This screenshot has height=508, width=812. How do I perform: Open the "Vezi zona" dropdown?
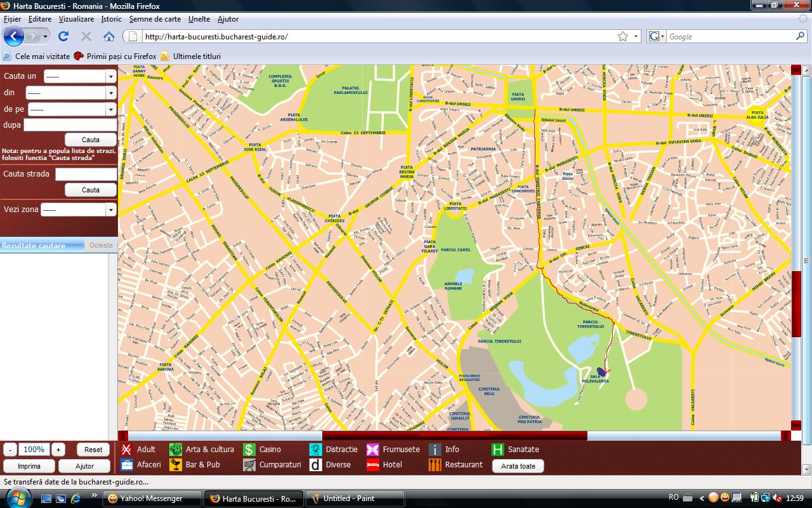(x=78, y=210)
